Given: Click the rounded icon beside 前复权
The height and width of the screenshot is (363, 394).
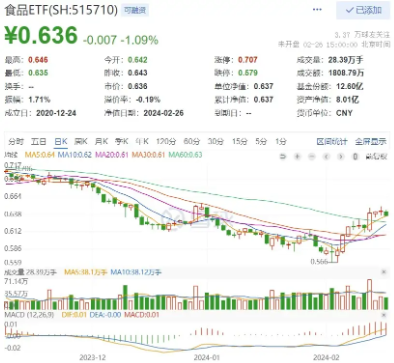Looking at the screenshot, I should tap(355, 156).
